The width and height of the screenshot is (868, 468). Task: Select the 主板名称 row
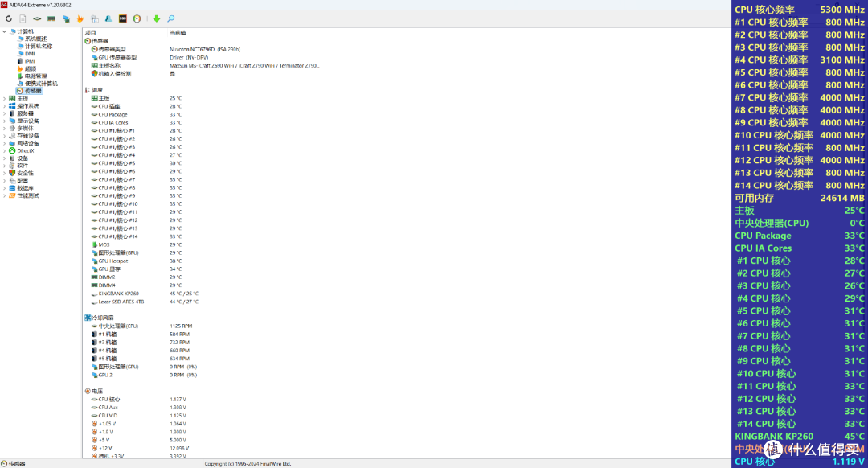[x=205, y=65]
